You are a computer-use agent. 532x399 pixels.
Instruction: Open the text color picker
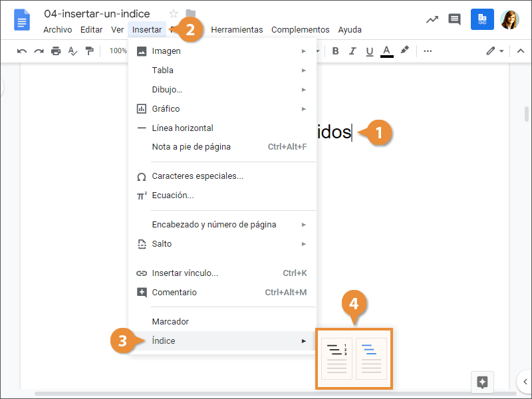[387, 51]
